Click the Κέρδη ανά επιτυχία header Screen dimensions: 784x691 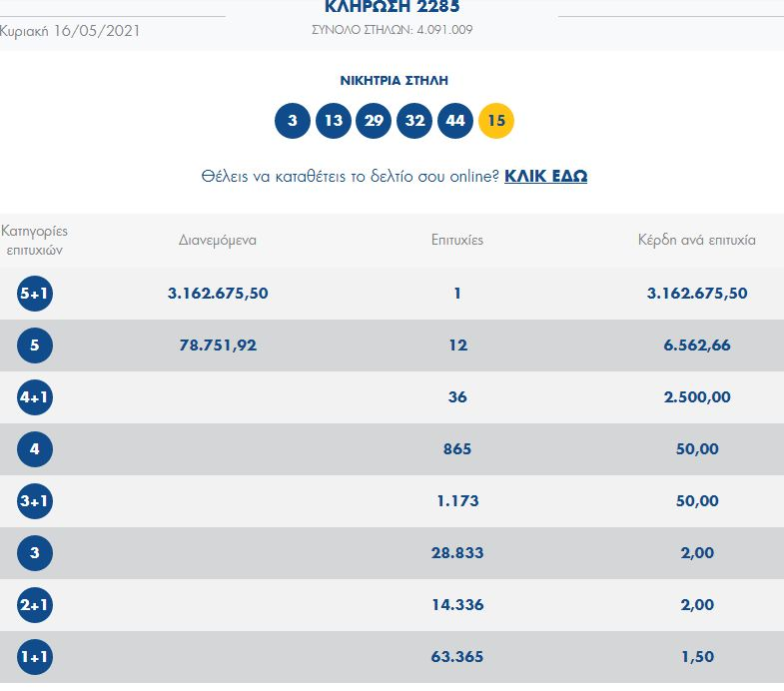(697, 240)
